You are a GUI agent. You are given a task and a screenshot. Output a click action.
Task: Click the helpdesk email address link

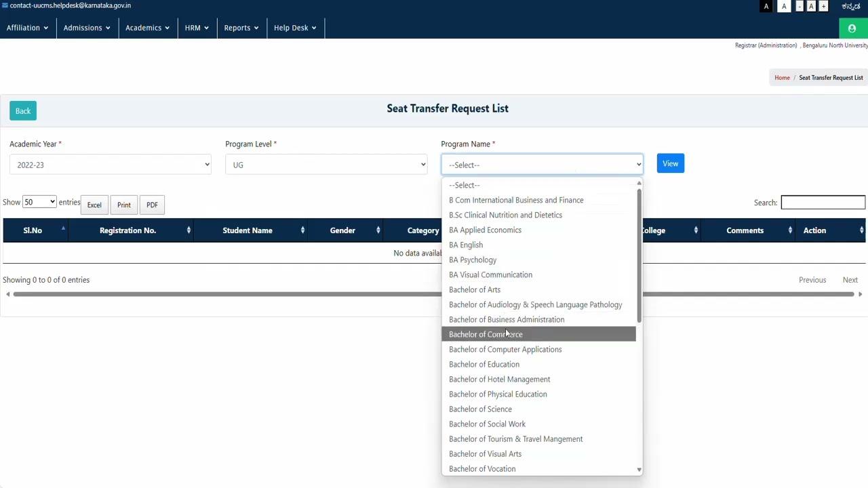[71, 5]
